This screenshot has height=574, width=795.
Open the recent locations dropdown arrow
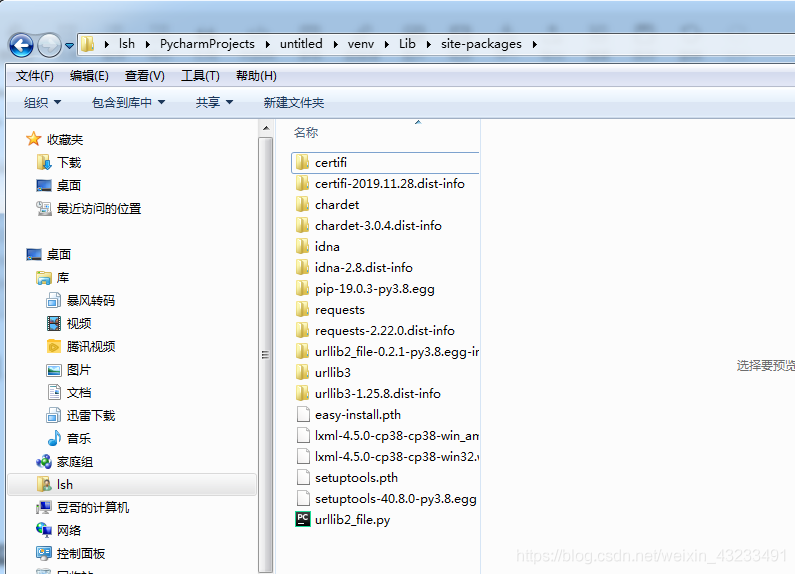69,46
